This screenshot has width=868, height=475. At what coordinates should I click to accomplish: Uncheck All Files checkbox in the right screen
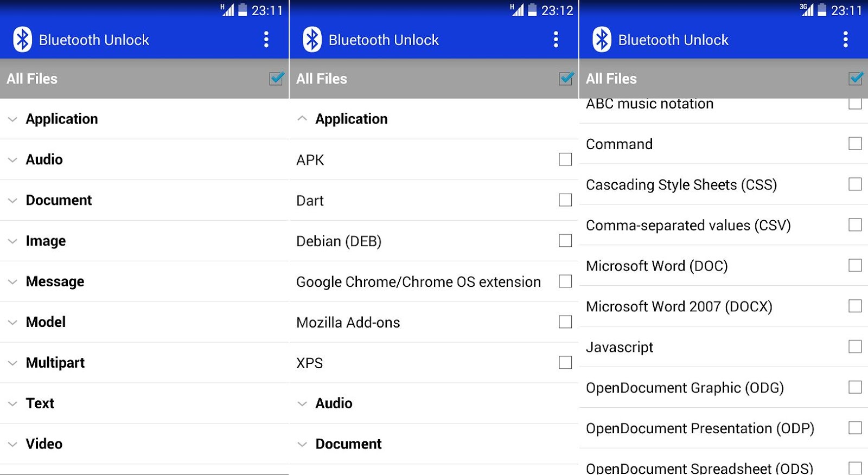coord(856,79)
